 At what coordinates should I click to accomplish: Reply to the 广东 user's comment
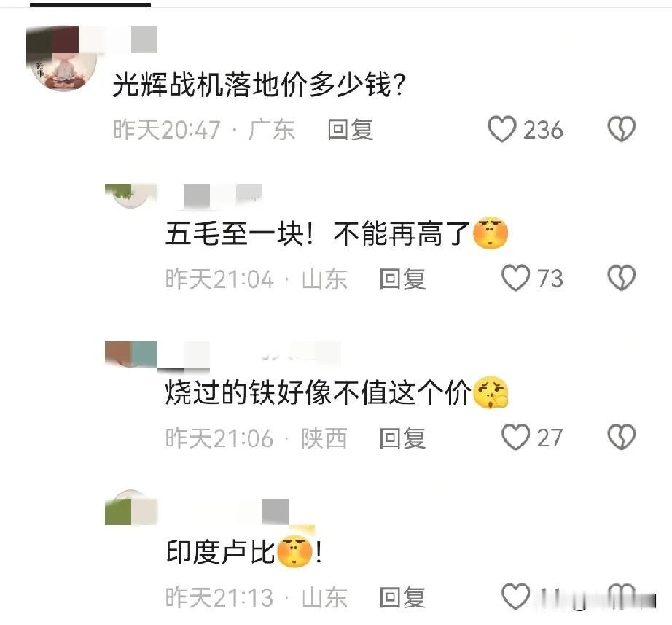click(x=350, y=129)
